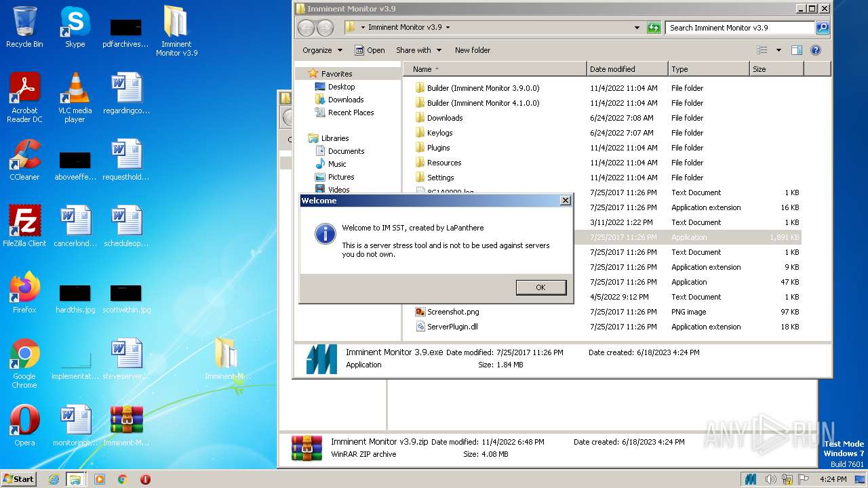
Task: Expand the Imminent Monitor v3.9 breadcrumb arrow
Action: [448, 28]
